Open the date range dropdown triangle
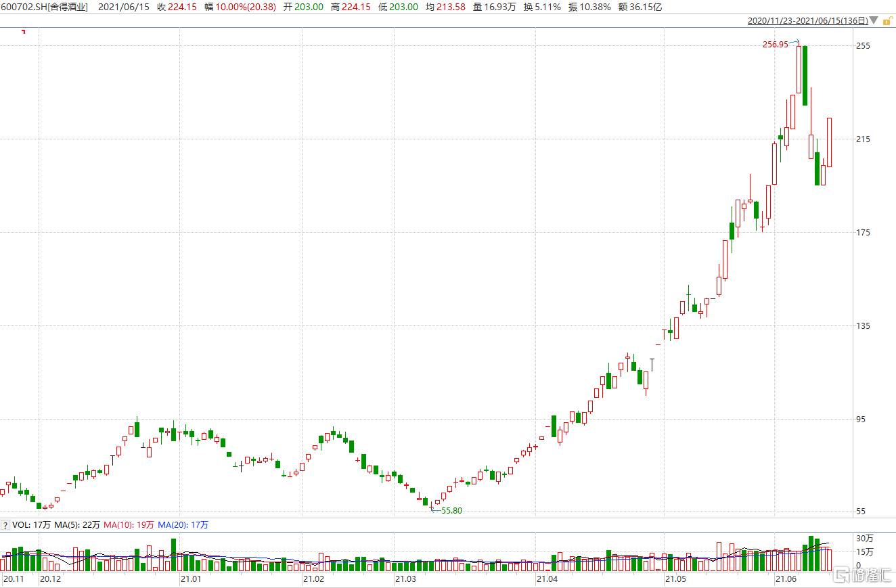 (x=875, y=21)
